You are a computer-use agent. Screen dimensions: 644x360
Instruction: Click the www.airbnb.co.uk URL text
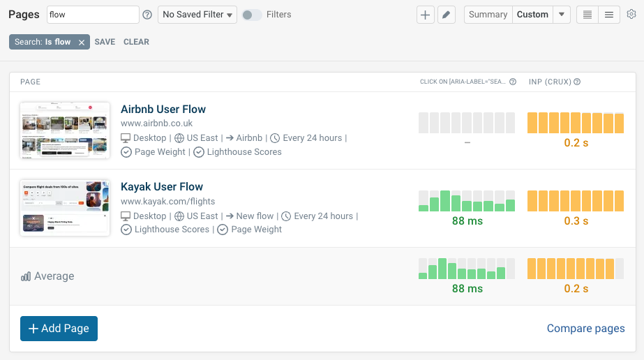(x=156, y=123)
